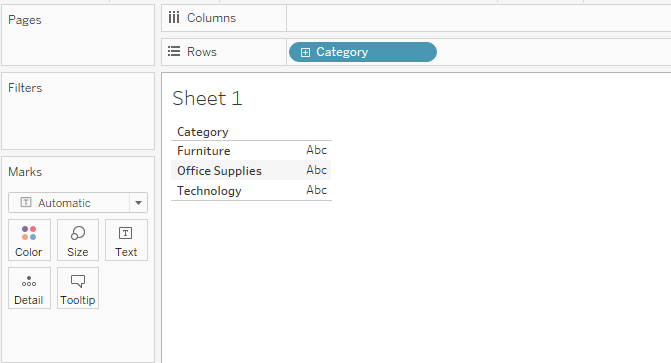671x363 pixels.
Task: Open the Color marks card
Action: [x=29, y=240]
